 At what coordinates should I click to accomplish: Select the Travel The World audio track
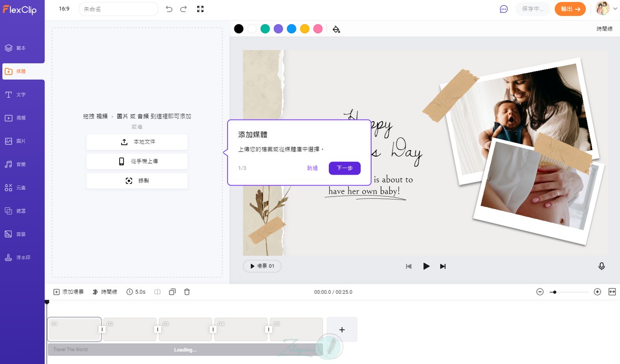[x=186, y=349]
